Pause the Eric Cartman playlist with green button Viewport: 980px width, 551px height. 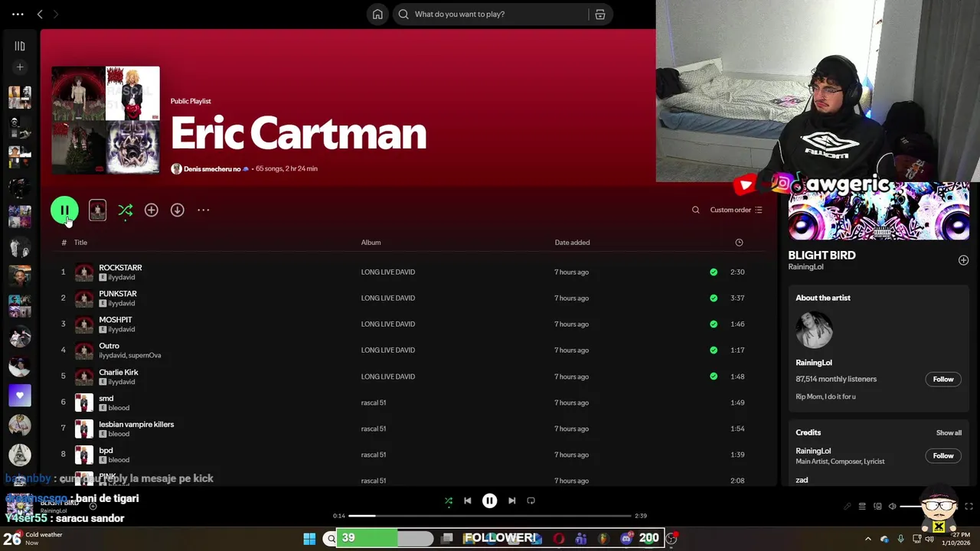(x=64, y=210)
